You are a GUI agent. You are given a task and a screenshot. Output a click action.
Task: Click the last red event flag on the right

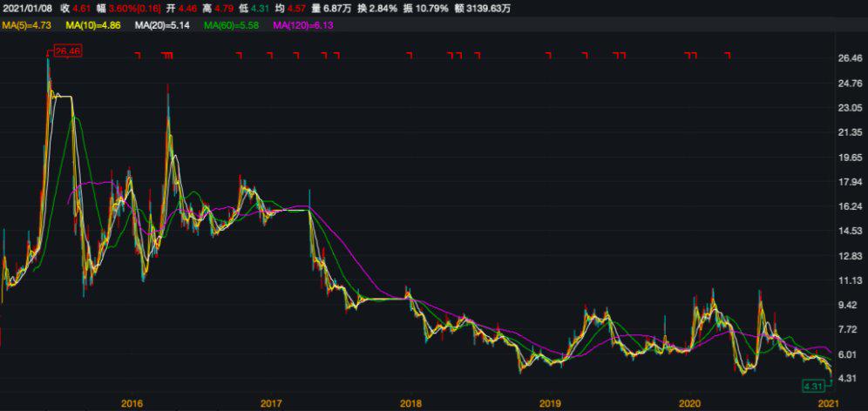(728, 56)
